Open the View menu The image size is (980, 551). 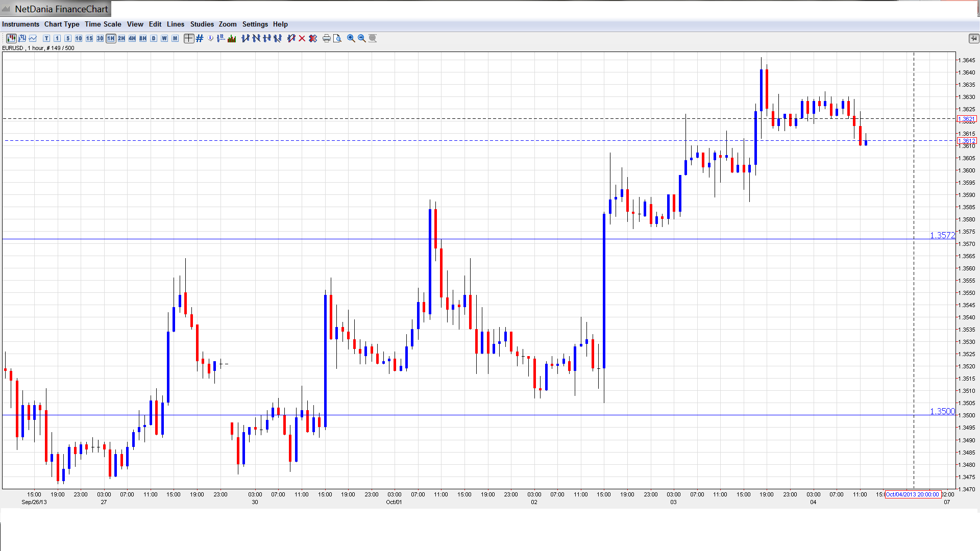[x=135, y=24]
